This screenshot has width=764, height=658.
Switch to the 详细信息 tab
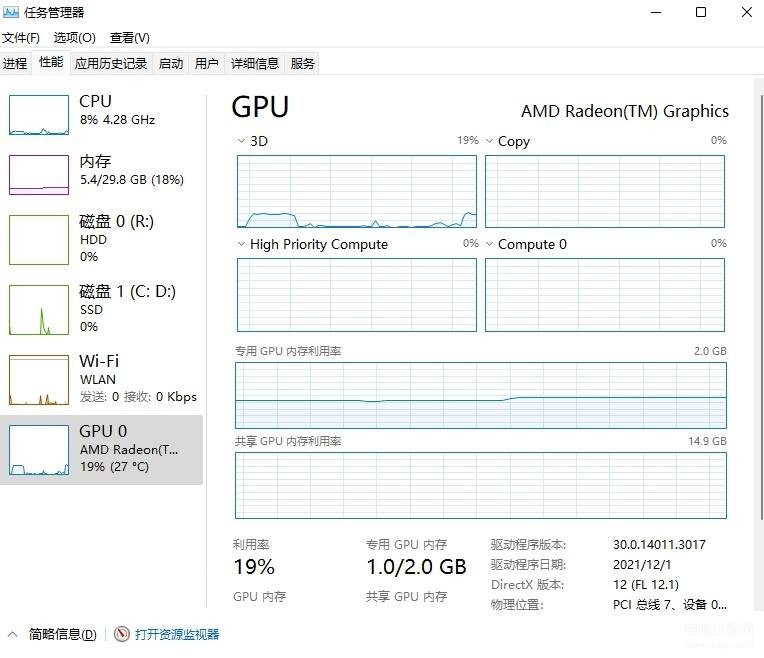(255, 63)
